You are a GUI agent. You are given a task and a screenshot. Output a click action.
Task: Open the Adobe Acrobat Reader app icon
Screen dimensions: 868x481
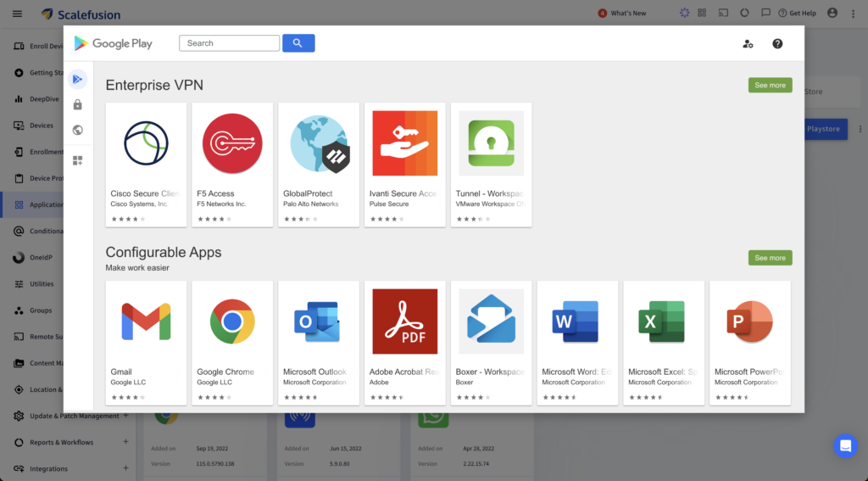point(405,322)
